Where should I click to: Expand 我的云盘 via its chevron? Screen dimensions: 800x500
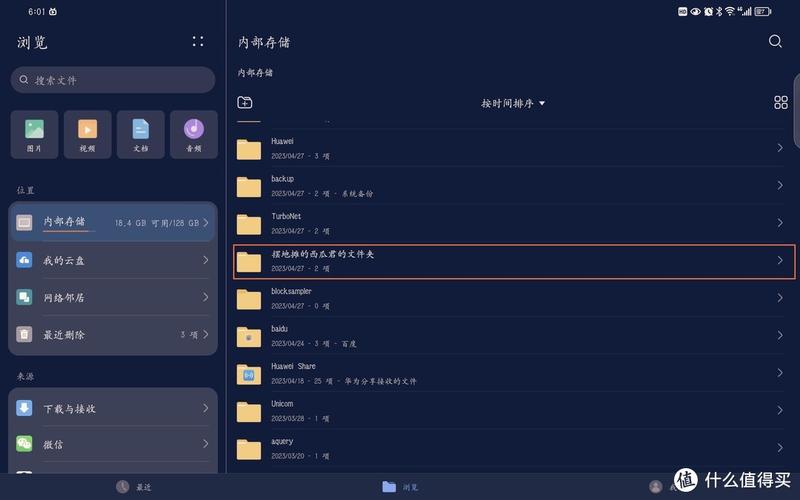coord(206,260)
